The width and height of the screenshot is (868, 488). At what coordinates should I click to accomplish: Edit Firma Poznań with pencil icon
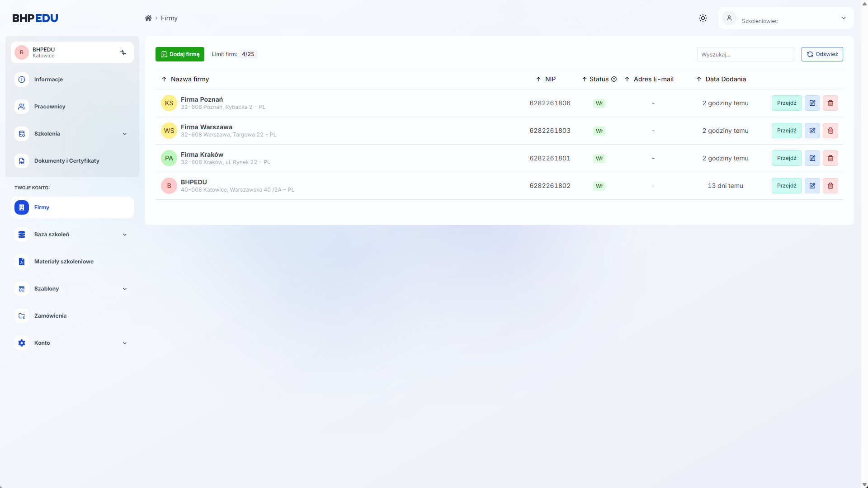click(x=812, y=103)
